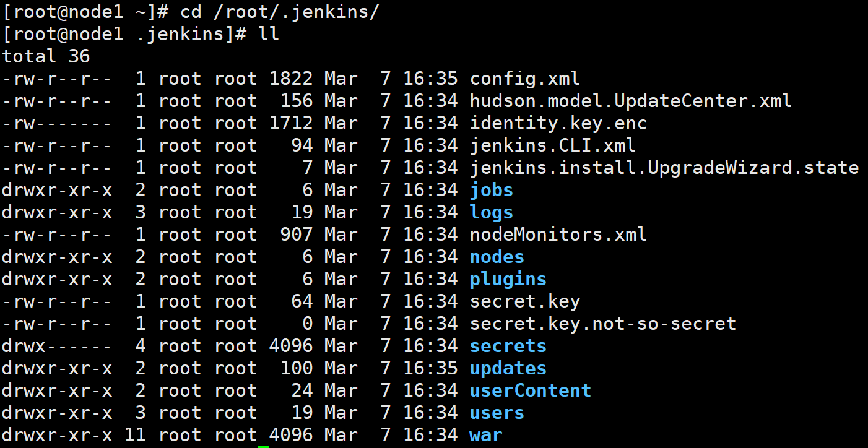Click the secret.key.not-so-secret file name
Screen dimensions: 868x448
tap(603, 324)
